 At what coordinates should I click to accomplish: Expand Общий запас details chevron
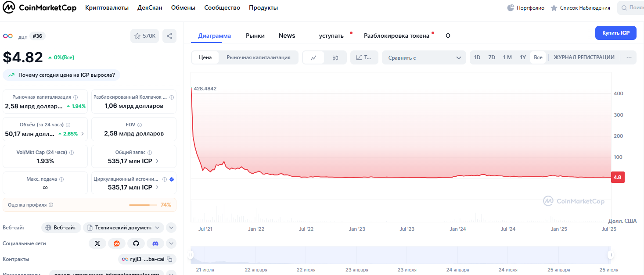(x=158, y=161)
